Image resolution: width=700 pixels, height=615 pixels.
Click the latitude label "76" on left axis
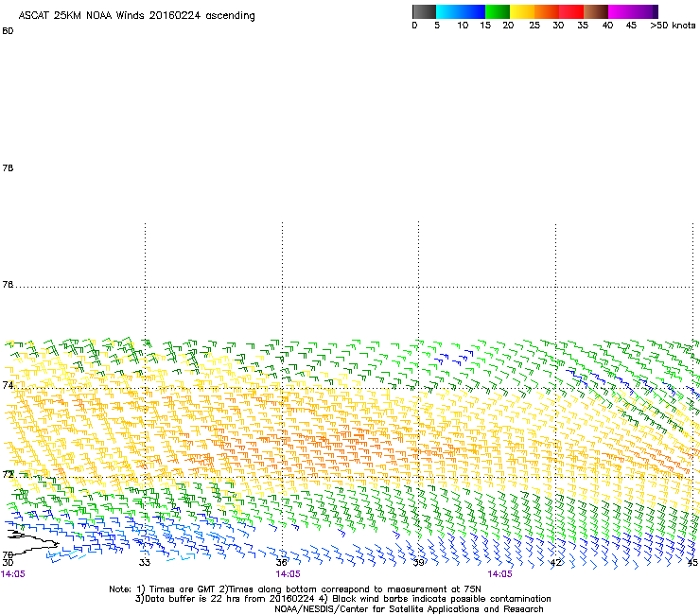pos(8,284)
